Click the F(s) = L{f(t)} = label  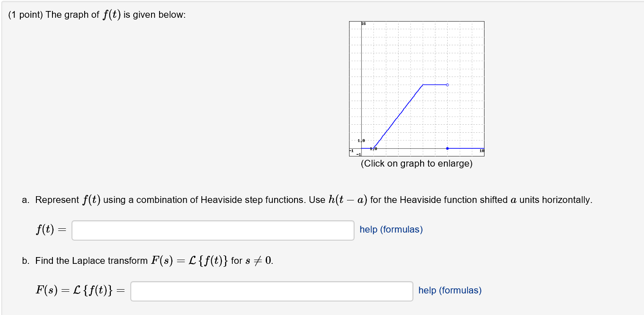click(80, 290)
